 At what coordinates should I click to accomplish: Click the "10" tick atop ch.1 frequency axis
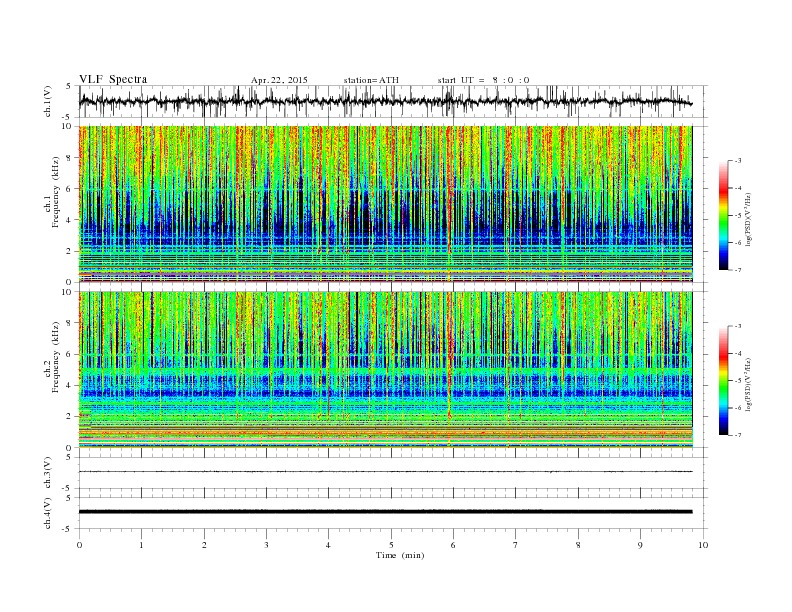[x=68, y=126]
